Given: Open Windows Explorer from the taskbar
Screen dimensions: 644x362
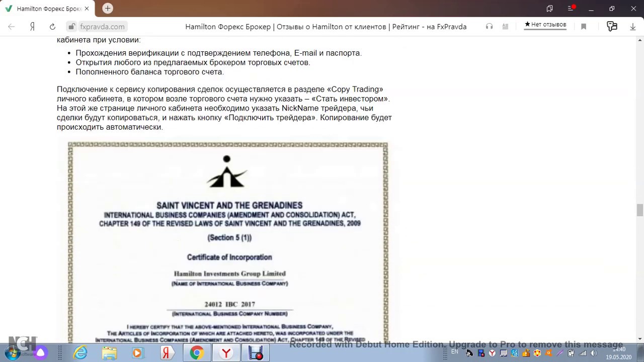Looking at the screenshot, I should 109,353.
